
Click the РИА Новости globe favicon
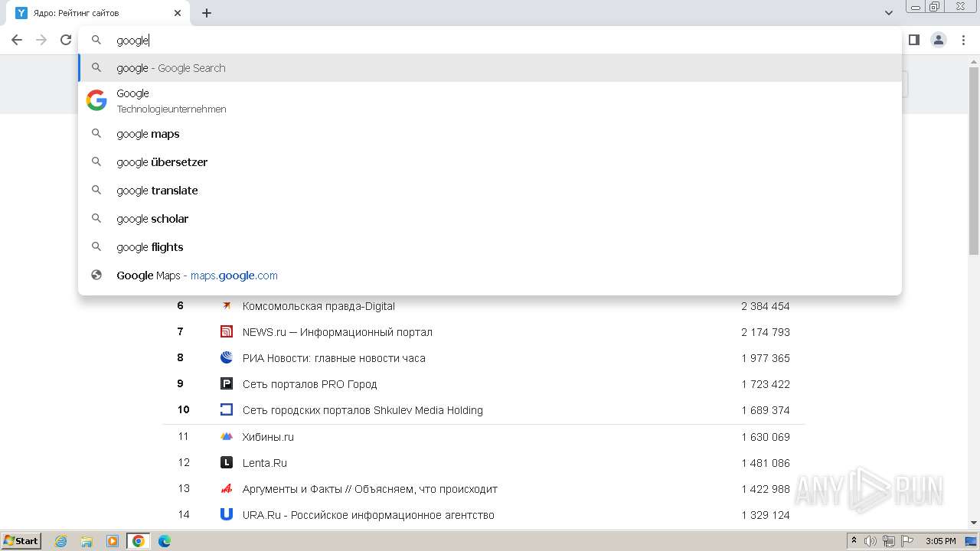tap(226, 358)
